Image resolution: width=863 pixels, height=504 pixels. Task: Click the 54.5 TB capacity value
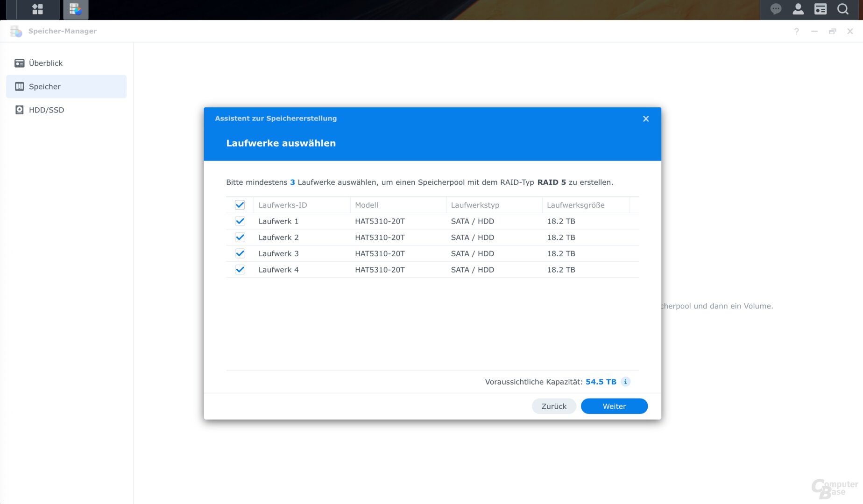(601, 382)
